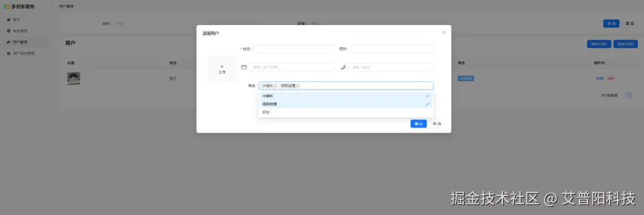Click the 操作列 column header

(x=599, y=63)
